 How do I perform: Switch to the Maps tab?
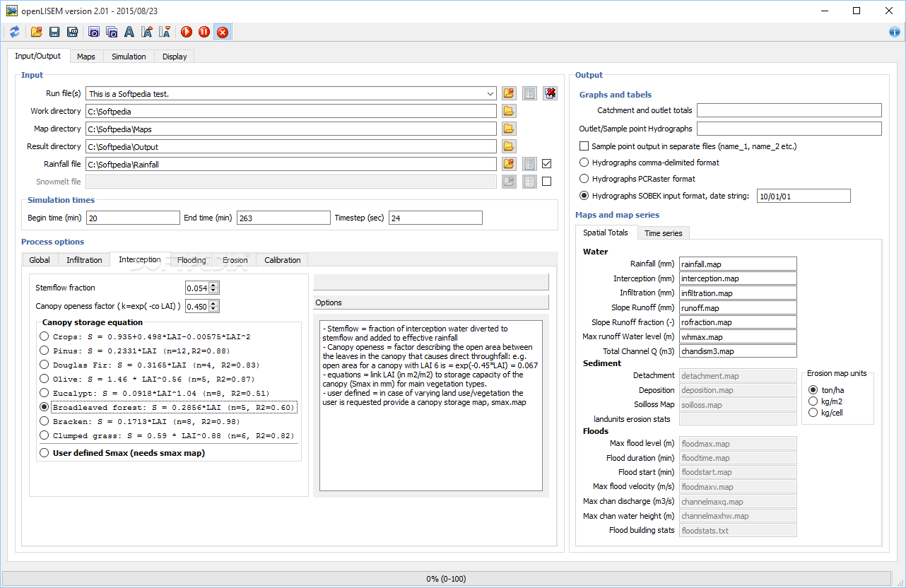pos(86,57)
